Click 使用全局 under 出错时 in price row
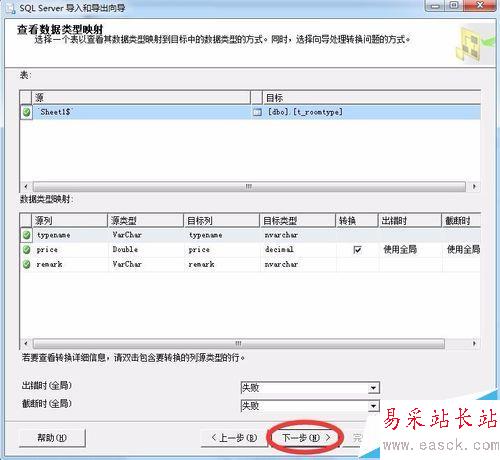This screenshot has height=460, width=500. pos(410,250)
